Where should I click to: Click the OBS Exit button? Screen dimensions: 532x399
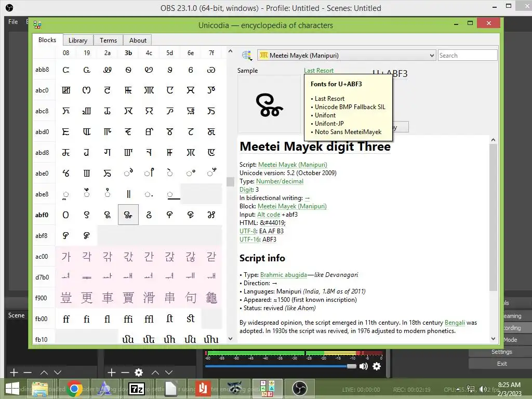click(501, 364)
